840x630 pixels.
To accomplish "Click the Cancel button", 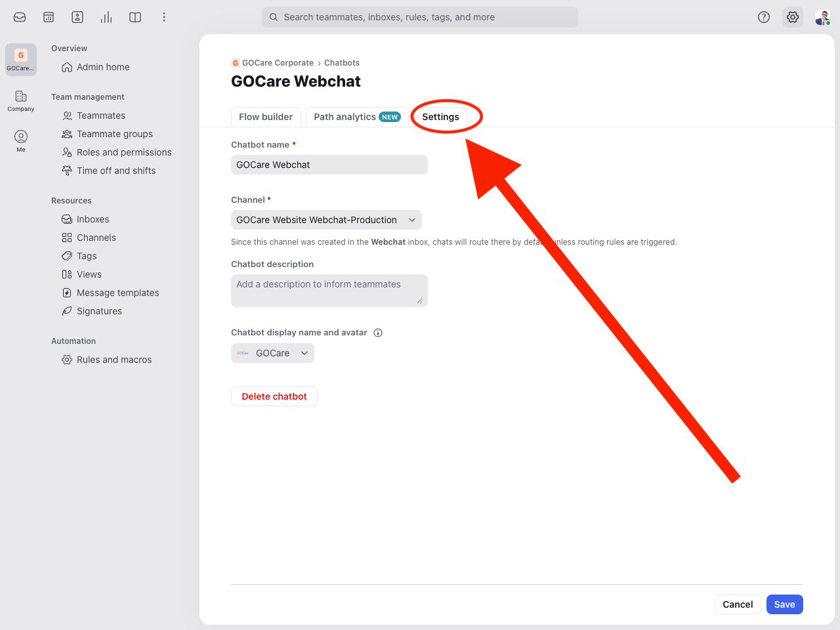I will (x=738, y=604).
